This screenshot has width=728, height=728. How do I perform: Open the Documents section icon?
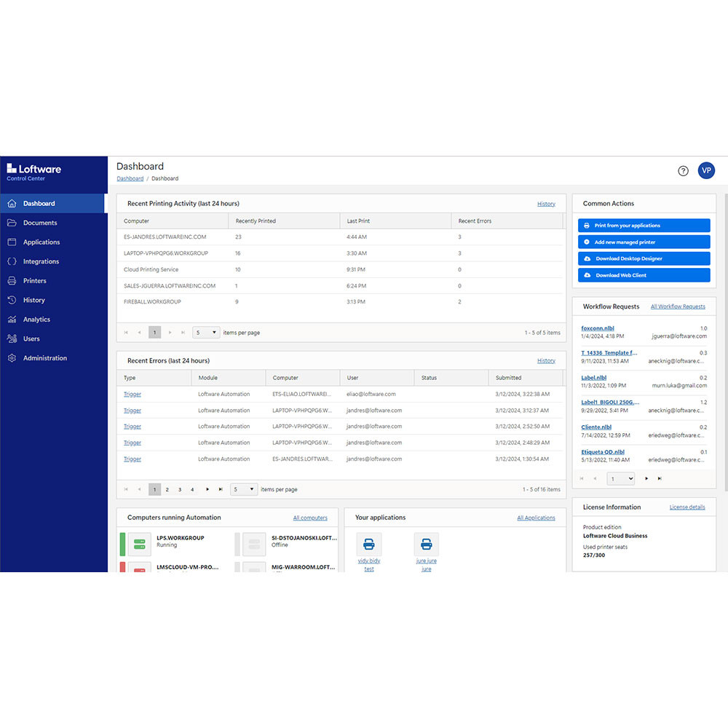(x=14, y=223)
